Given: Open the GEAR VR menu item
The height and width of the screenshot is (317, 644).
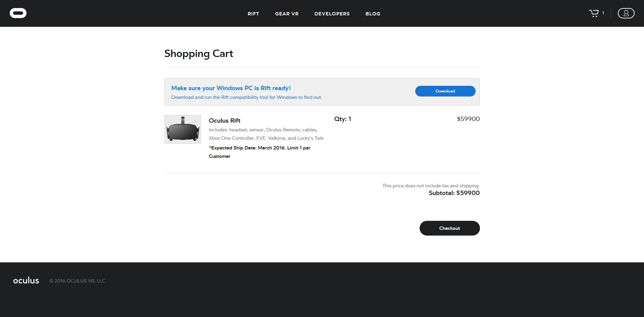Looking at the screenshot, I should 287,14.
